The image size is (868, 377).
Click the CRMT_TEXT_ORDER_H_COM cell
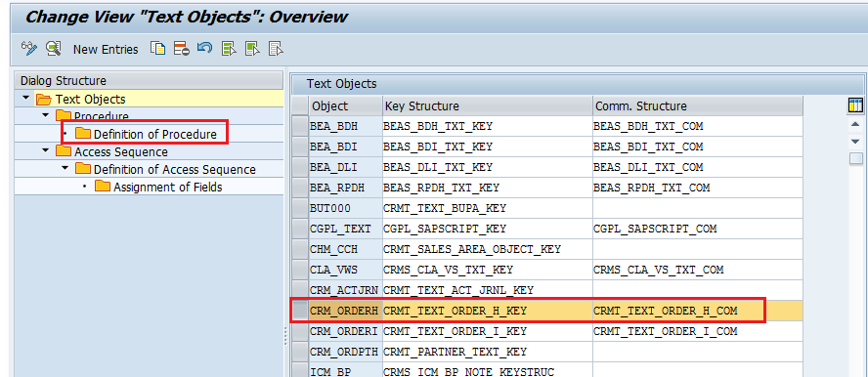[697, 311]
